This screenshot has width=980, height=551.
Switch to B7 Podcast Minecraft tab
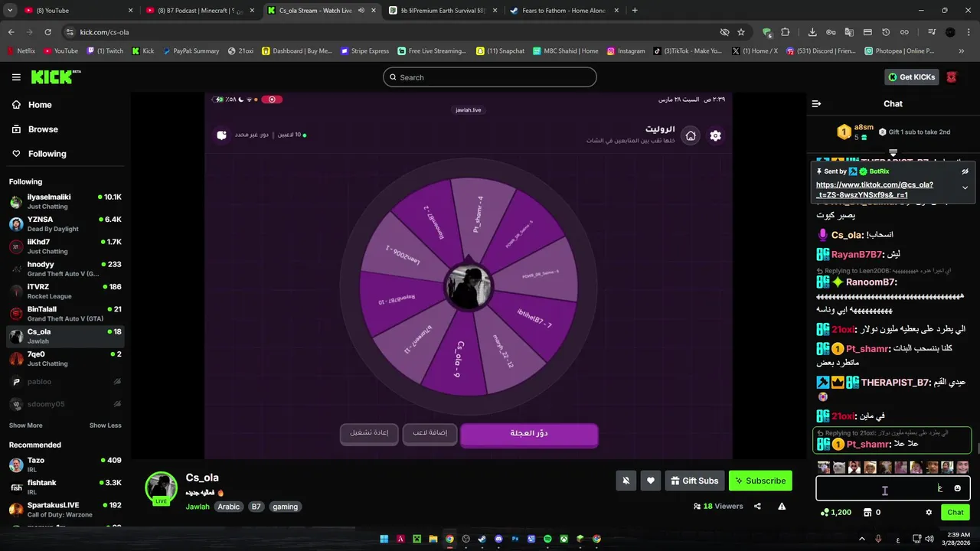(201, 11)
